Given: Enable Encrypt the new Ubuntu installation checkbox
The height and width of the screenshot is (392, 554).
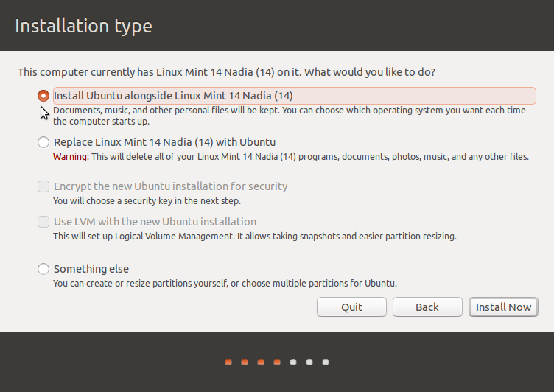Looking at the screenshot, I should click(x=43, y=186).
